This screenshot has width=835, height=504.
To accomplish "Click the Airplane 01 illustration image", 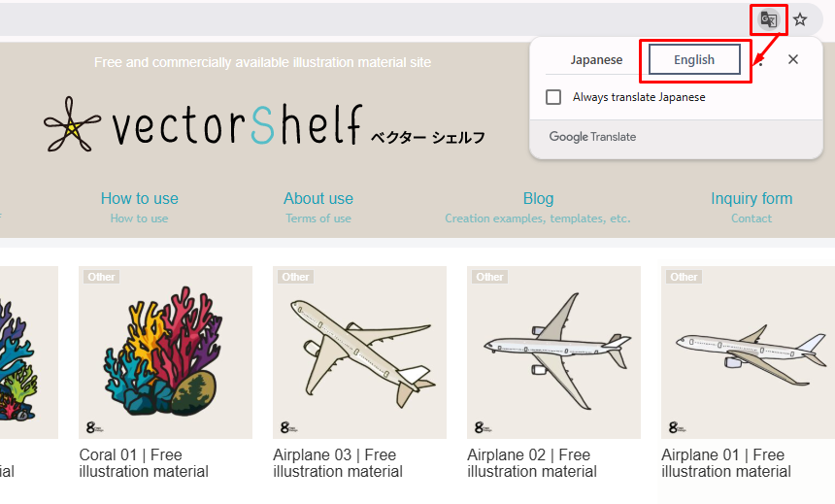I will (x=748, y=352).
